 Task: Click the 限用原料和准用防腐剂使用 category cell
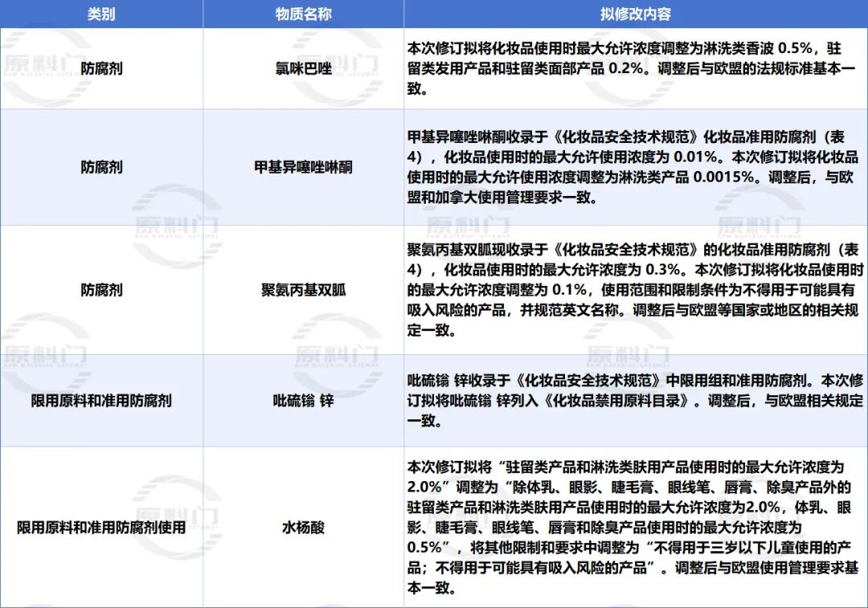[x=101, y=527]
